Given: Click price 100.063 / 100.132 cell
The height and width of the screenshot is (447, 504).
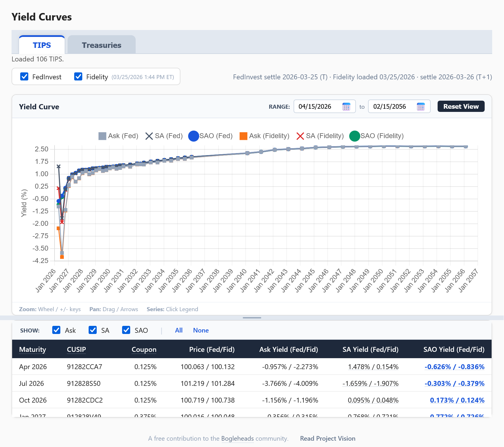Looking at the screenshot, I should tap(208, 367).
